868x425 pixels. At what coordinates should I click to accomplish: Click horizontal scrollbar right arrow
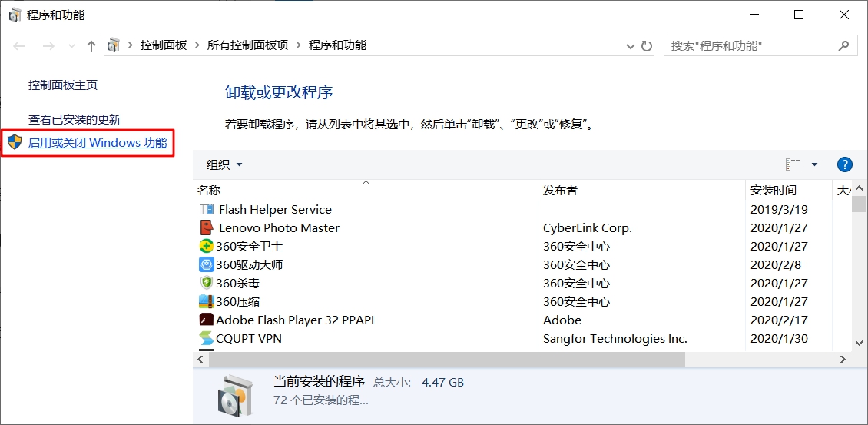click(843, 359)
